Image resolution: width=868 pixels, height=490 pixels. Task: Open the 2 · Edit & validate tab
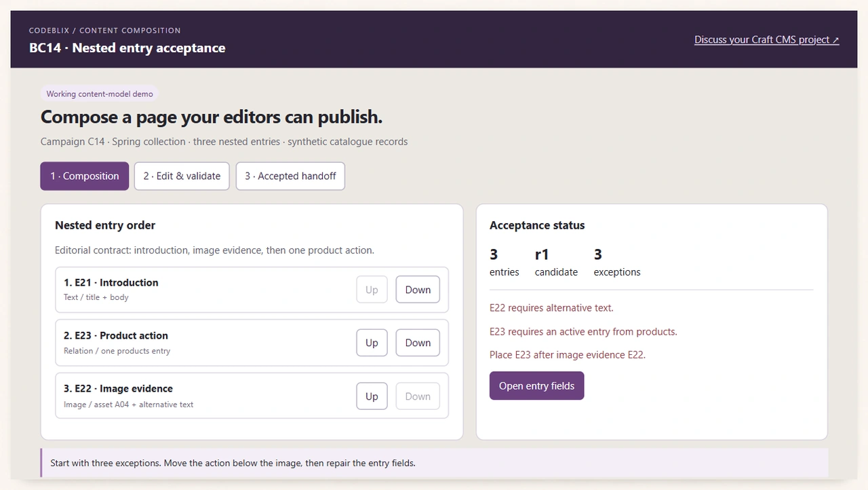coord(182,176)
